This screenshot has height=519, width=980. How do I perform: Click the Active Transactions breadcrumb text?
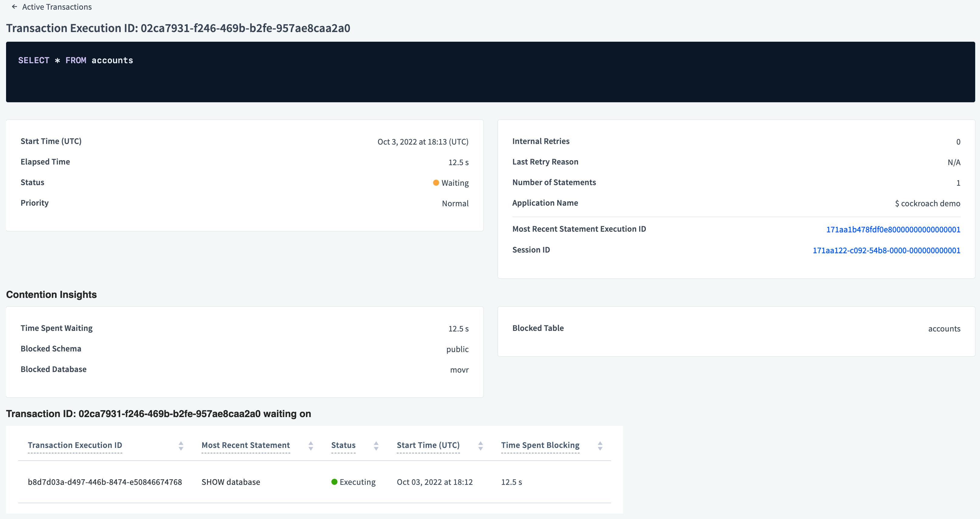point(57,6)
